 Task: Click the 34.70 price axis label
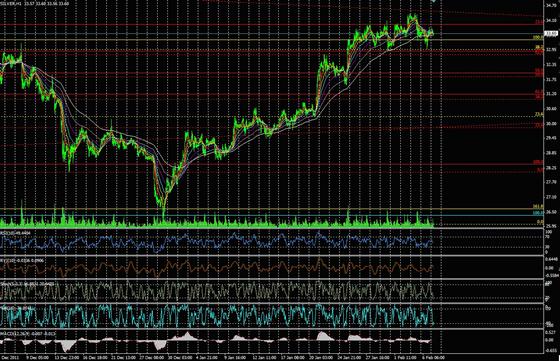[551, 6]
